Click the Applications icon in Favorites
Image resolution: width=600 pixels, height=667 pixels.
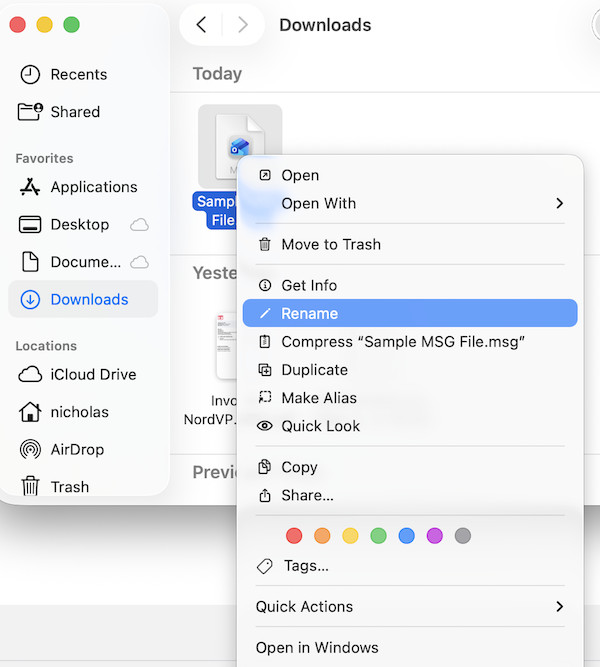(31, 187)
